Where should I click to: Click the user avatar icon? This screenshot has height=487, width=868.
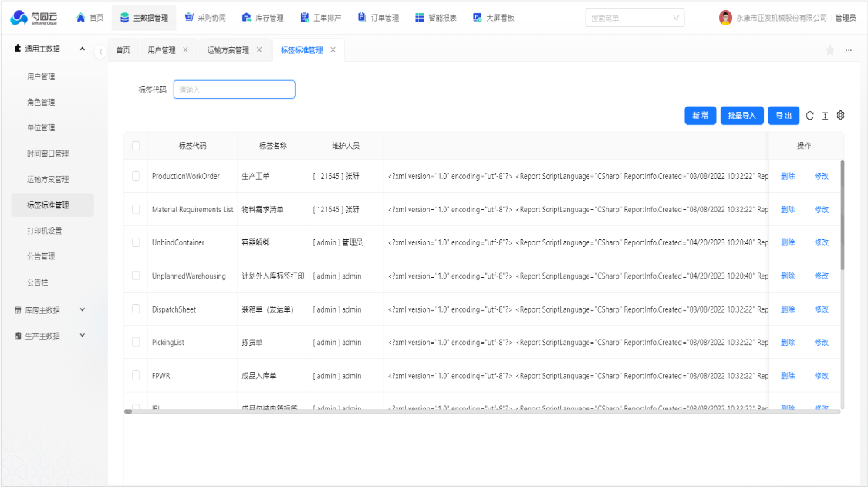coord(725,18)
